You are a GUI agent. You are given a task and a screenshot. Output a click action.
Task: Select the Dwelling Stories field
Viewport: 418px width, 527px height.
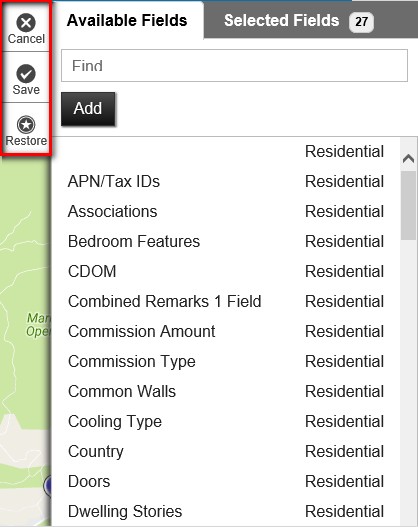(225, 511)
